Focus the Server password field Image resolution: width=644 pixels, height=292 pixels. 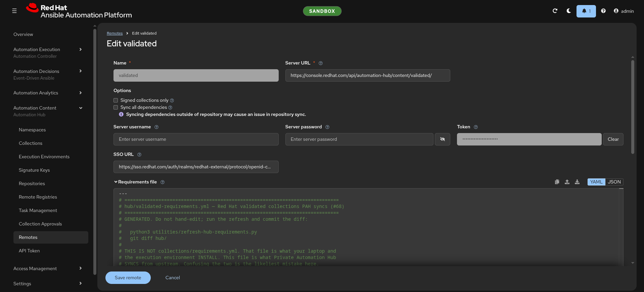[359, 139]
